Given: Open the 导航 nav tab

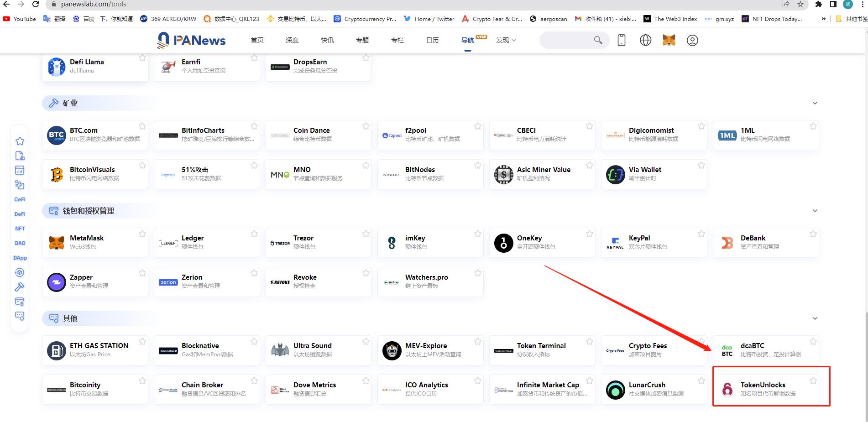Looking at the screenshot, I should pos(468,40).
